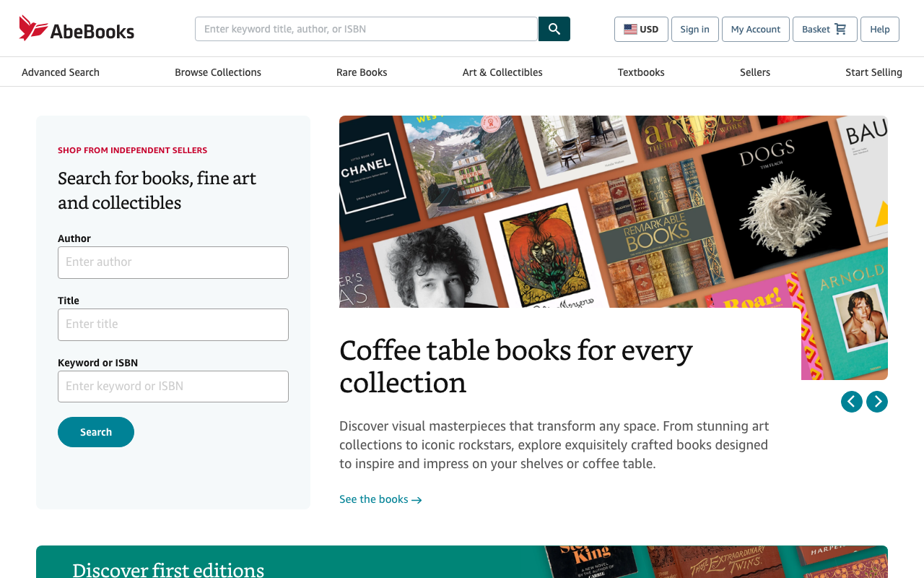Navigate to Textbooks
The width and height of the screenshot is (924, 578).
tap(641, 72)
